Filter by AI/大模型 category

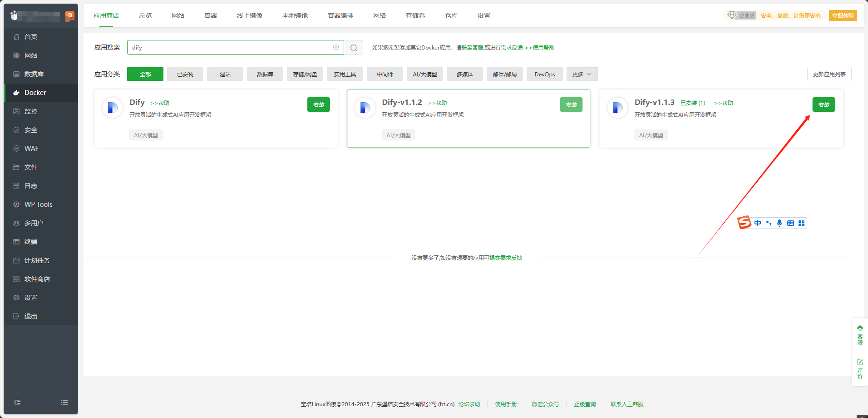425,74
